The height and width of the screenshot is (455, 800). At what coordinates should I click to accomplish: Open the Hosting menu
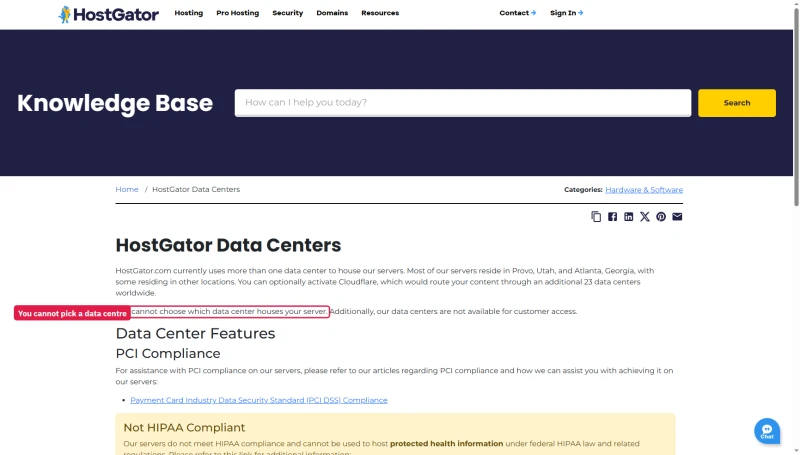point(189,13)
